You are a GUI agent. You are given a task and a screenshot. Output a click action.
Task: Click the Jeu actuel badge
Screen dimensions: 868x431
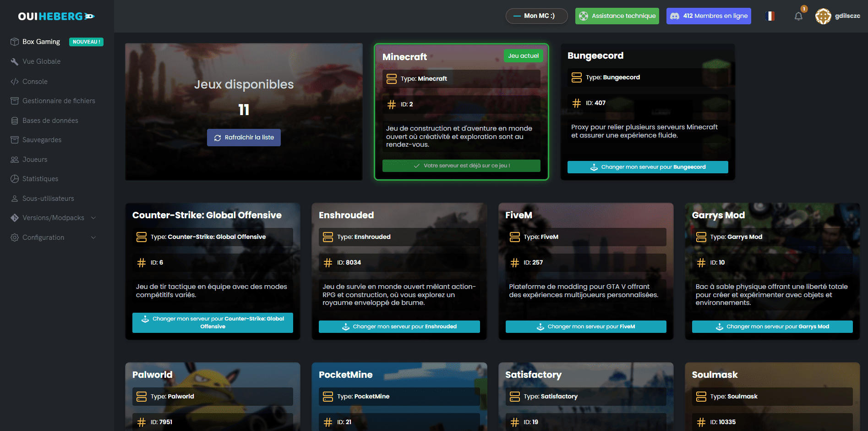pyautogui.click(x=523, y=56)
